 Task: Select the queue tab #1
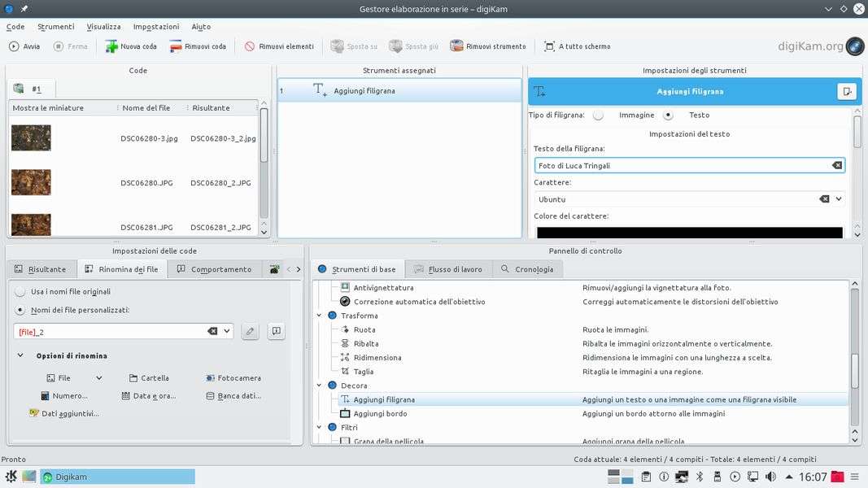[31, 89]
